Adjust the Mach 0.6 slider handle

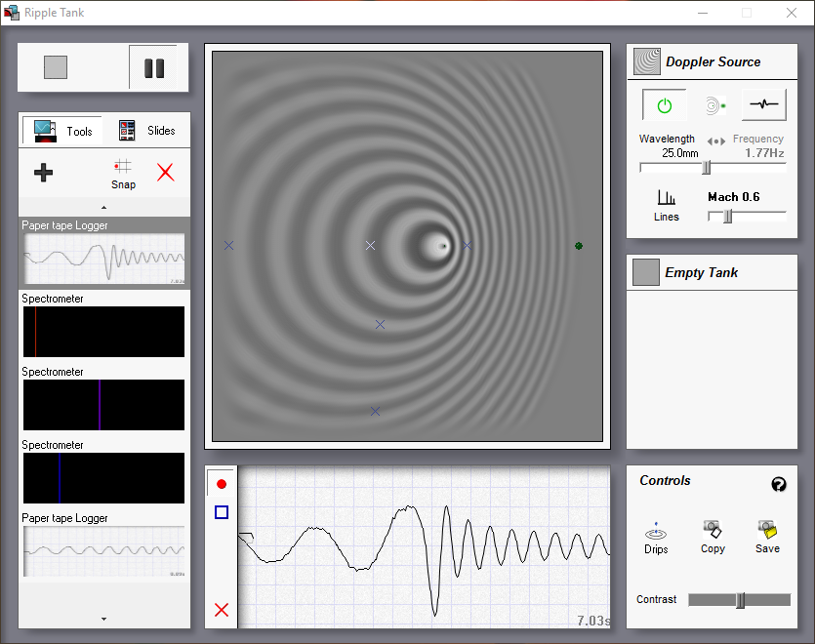(x=728, y=217)
